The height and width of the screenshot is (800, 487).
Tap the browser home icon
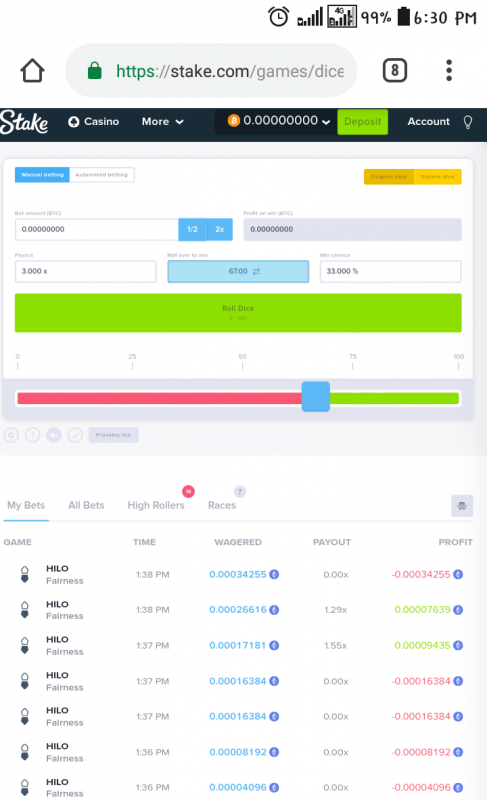tap(32, 70)
